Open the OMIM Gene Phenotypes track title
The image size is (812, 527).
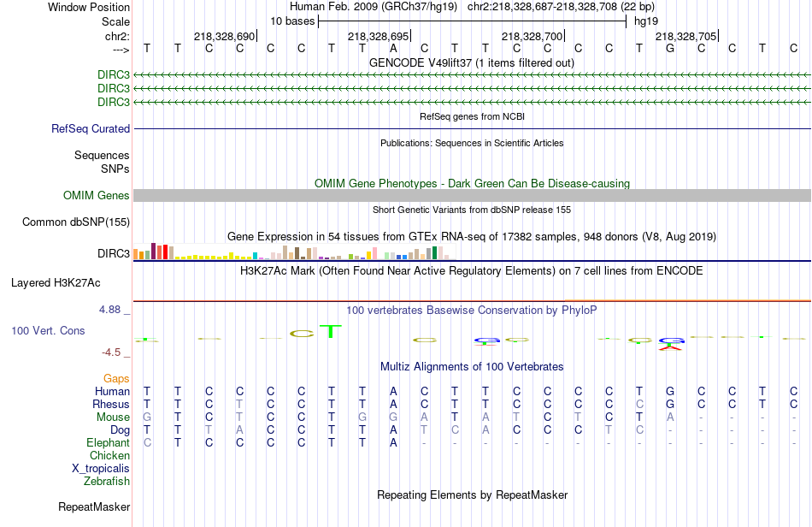pyautogui.click(x=472, y=183)
